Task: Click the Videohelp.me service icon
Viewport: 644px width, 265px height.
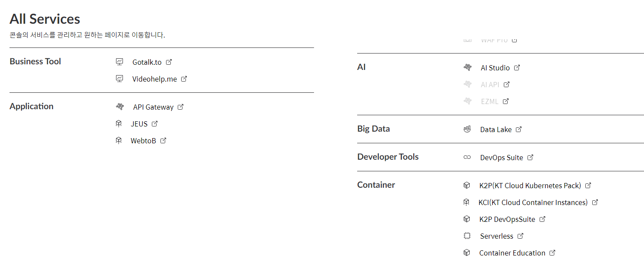Action: (x=119, y=79)
